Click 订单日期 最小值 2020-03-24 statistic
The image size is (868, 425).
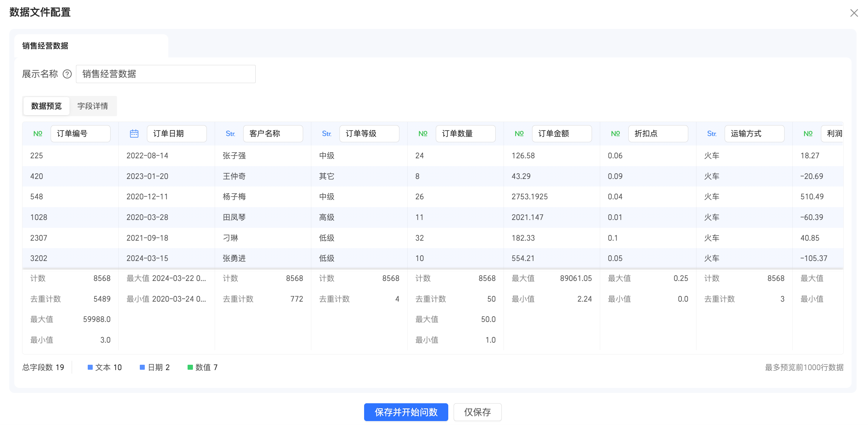[166, 299]
